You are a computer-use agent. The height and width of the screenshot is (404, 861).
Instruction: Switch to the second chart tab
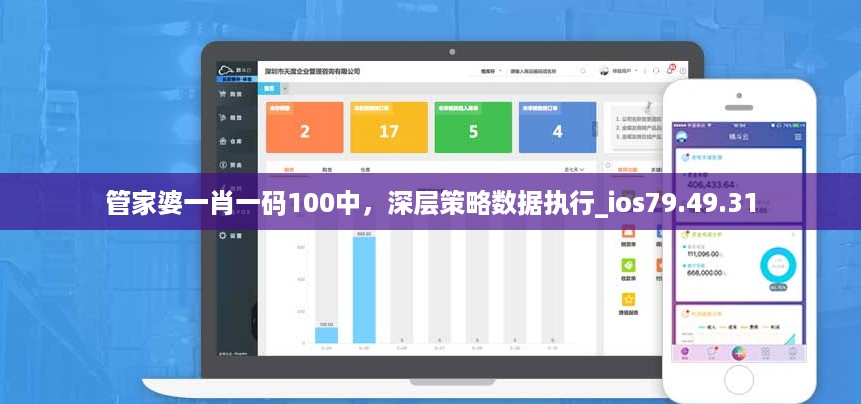click(x=327, y=170)
